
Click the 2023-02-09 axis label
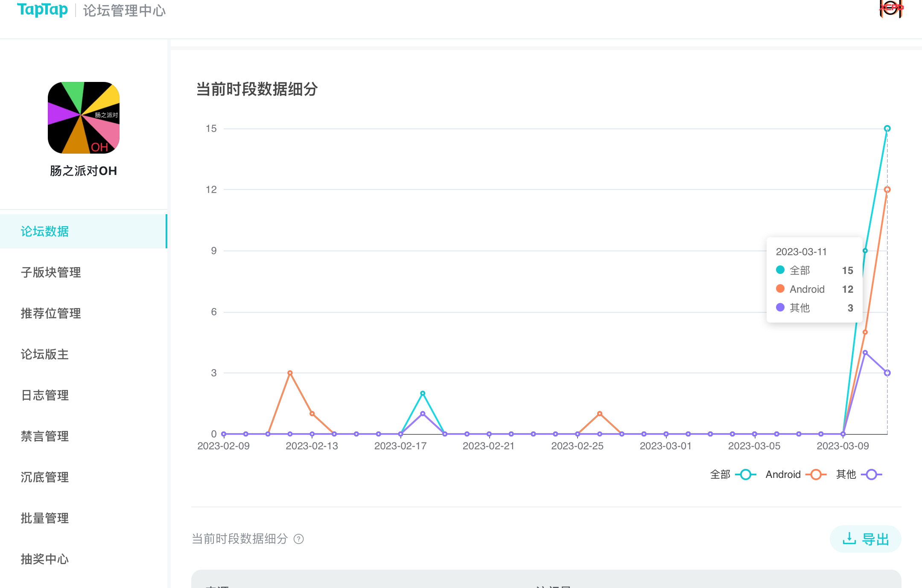coord(223,446)
